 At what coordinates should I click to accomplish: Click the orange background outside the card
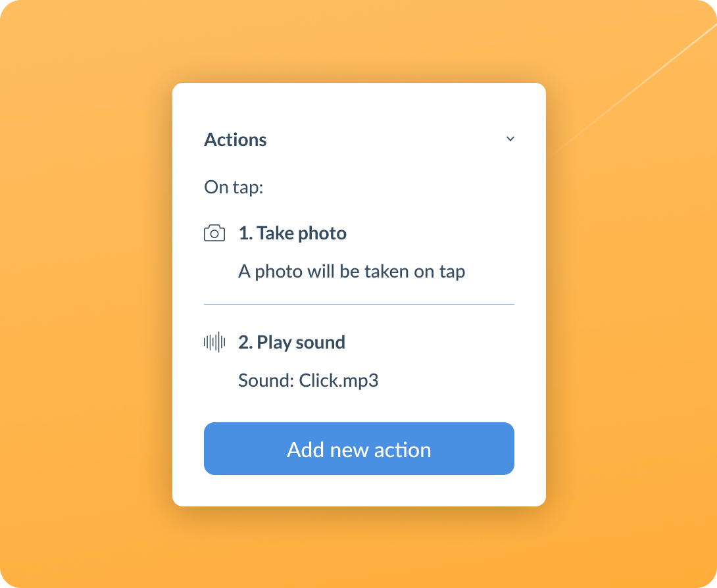[x=87, y=293]
